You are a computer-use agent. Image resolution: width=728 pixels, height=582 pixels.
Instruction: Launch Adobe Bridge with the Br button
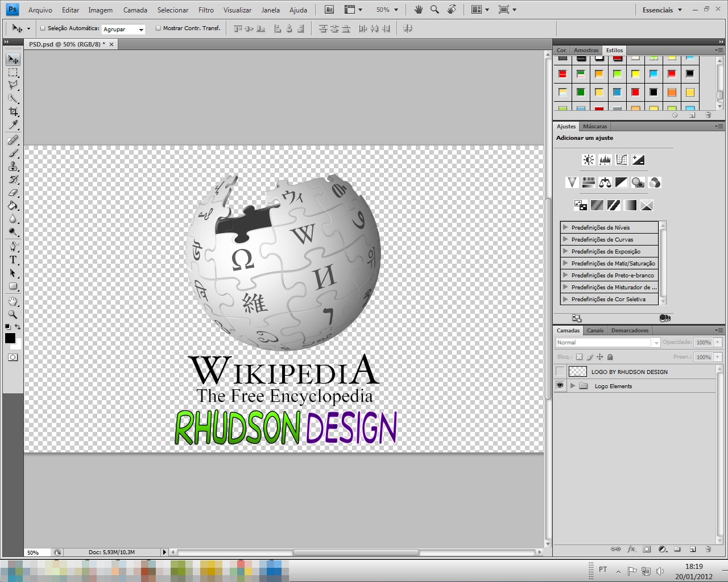click(x=329, y=10)
